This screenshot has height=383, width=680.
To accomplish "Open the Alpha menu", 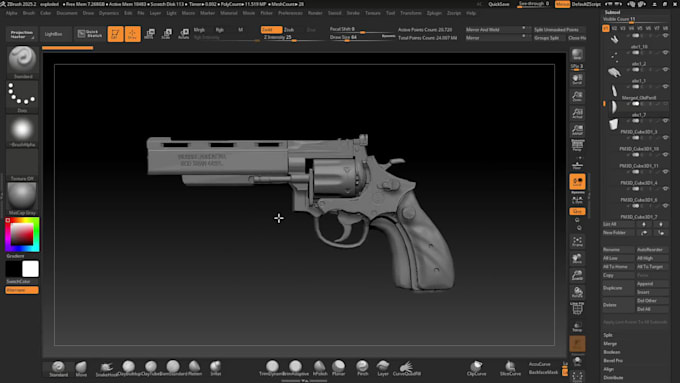I will (x=12, y=13).
